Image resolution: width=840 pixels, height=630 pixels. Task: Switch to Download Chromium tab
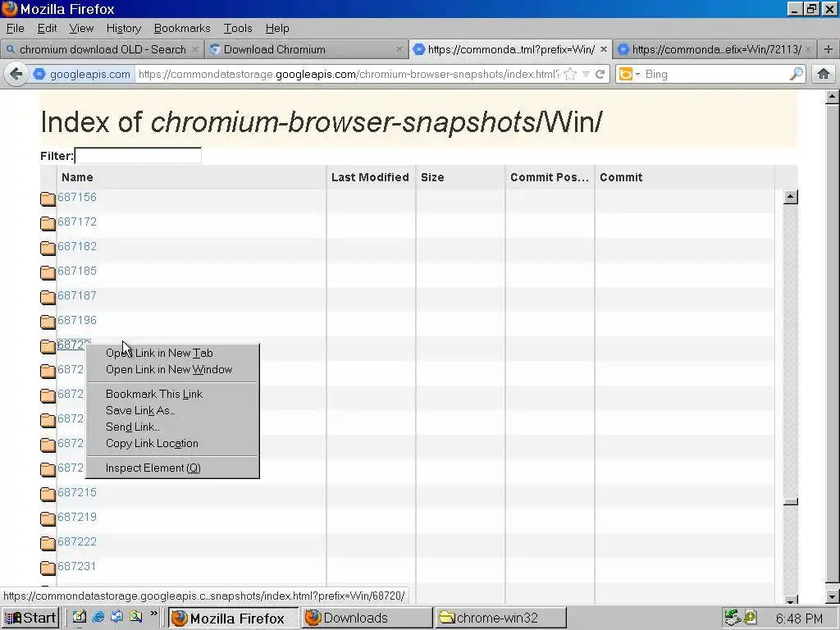(307, 49)
